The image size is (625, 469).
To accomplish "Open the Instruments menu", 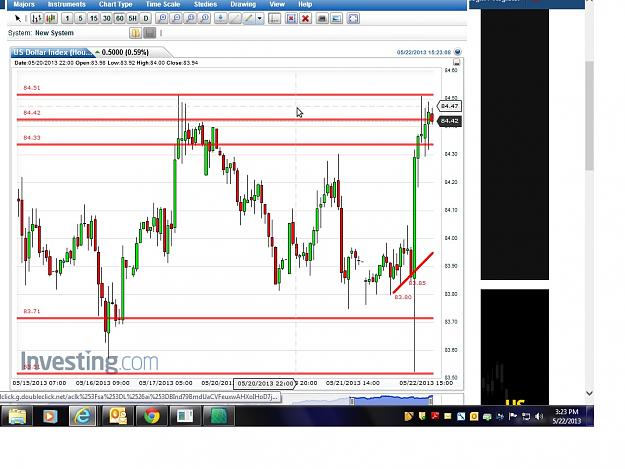I will pos(67,4).
